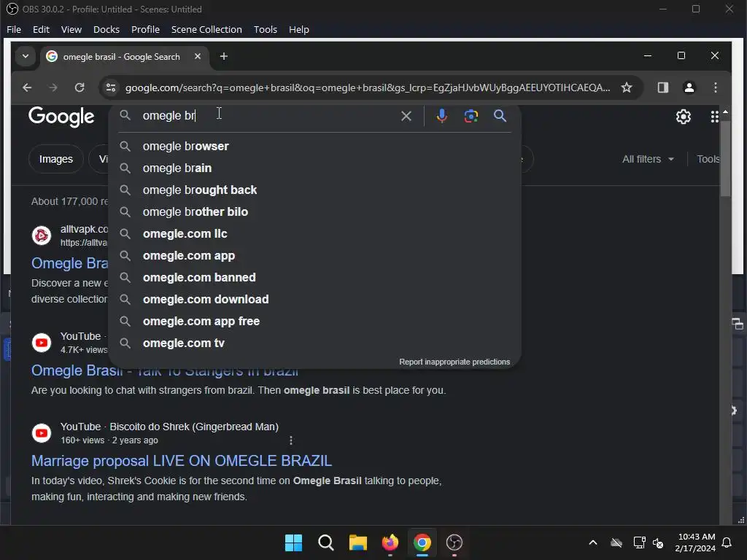Go back to the previous page
This screenshot has width=747, height=560.
[x=27, y=87]
